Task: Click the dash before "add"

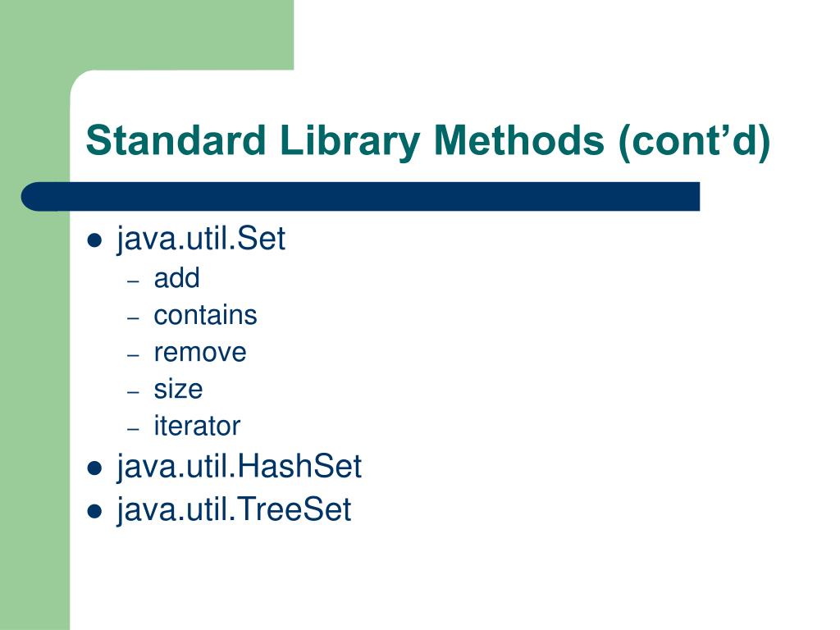Action: pyautogui.click(x=134, y=281)
